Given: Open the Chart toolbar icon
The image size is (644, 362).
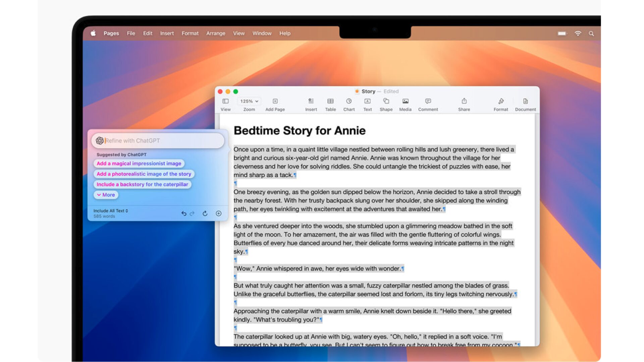Looking at the screenshot, I should point(349,101).
